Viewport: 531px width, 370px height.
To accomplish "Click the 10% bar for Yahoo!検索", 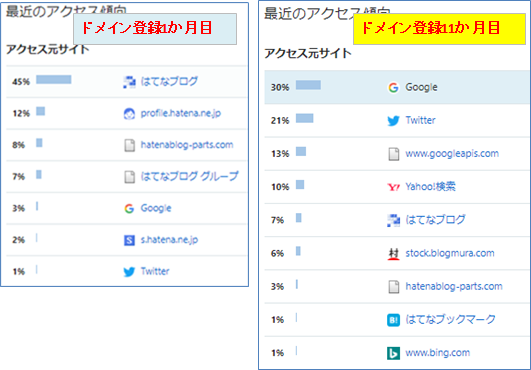I will 300,184.
